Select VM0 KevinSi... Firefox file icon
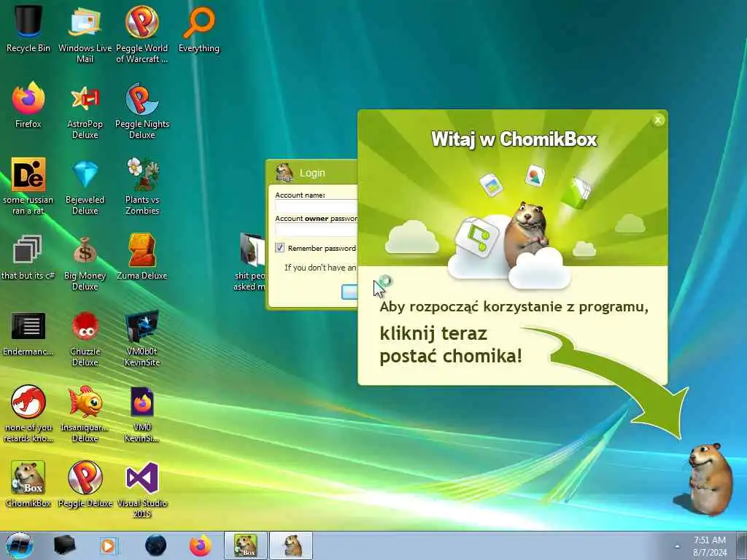This screenshot has height=560, width=747. (142, 413)
